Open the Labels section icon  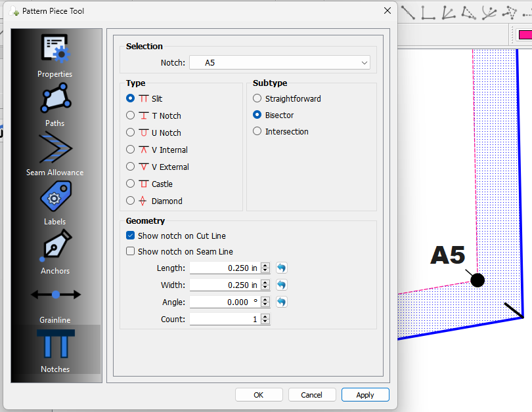[x=55, y=196]
